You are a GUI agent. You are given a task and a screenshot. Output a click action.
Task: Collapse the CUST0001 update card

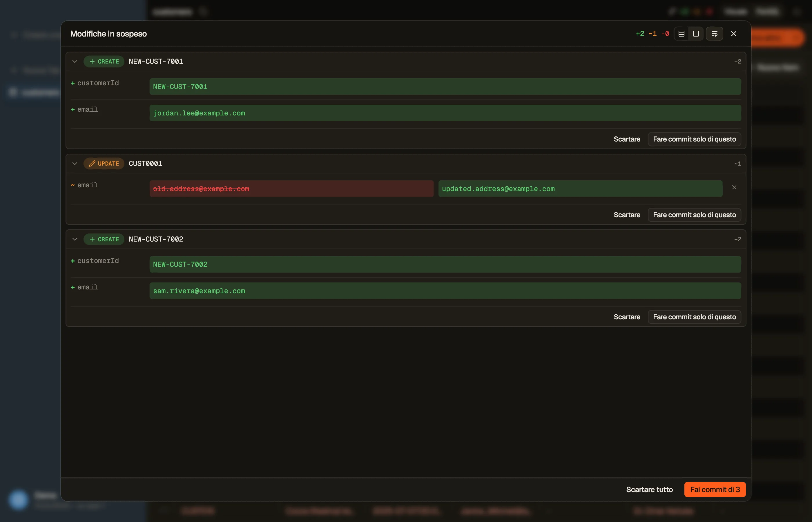coord(75,163)
